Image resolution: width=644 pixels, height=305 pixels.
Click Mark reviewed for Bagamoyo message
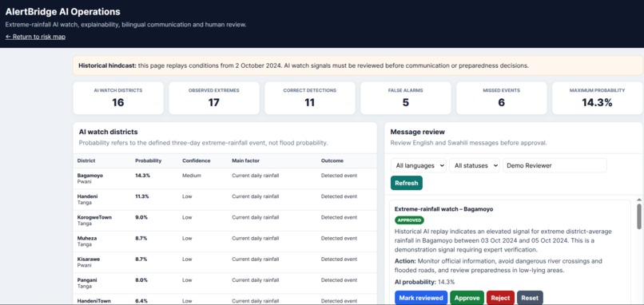[421, 298]
